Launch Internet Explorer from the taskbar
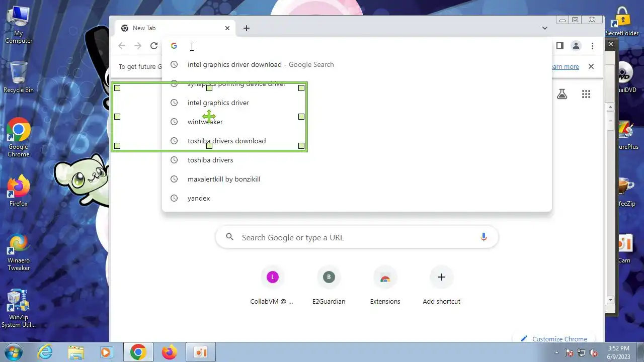Screen dimensions: 644x362 [x=45, y=352]
